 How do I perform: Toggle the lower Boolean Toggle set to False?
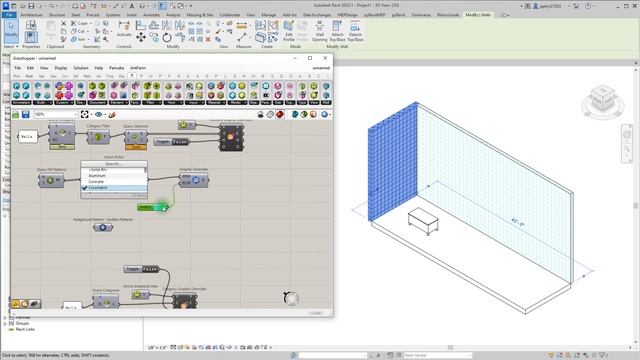coord(141,269)
